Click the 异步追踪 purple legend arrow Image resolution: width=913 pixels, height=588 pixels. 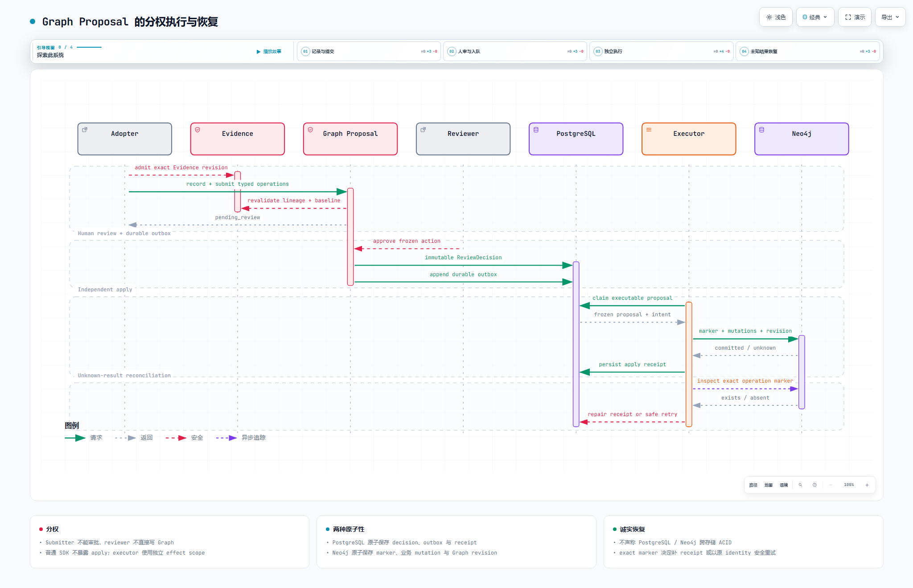coord(226,438)
